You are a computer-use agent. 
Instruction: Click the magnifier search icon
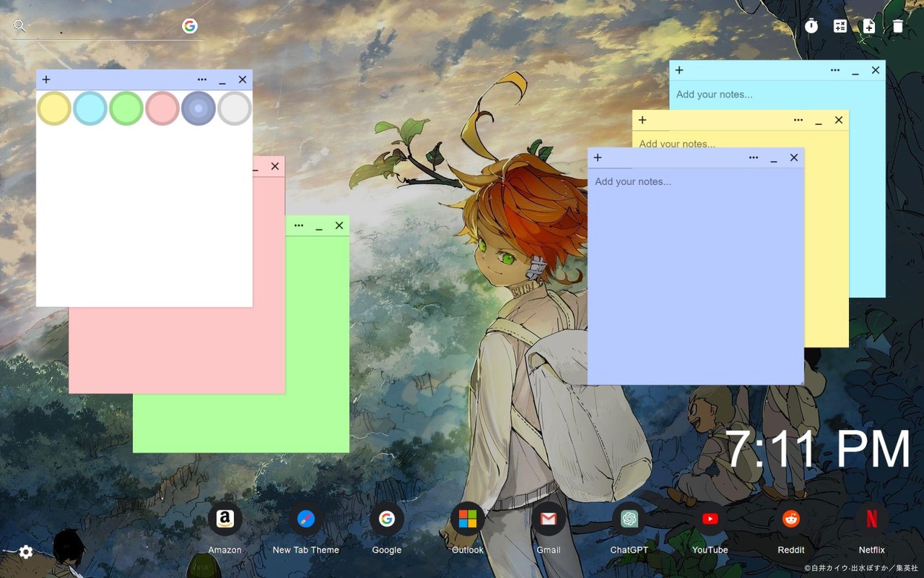click(x=19, y=26)
